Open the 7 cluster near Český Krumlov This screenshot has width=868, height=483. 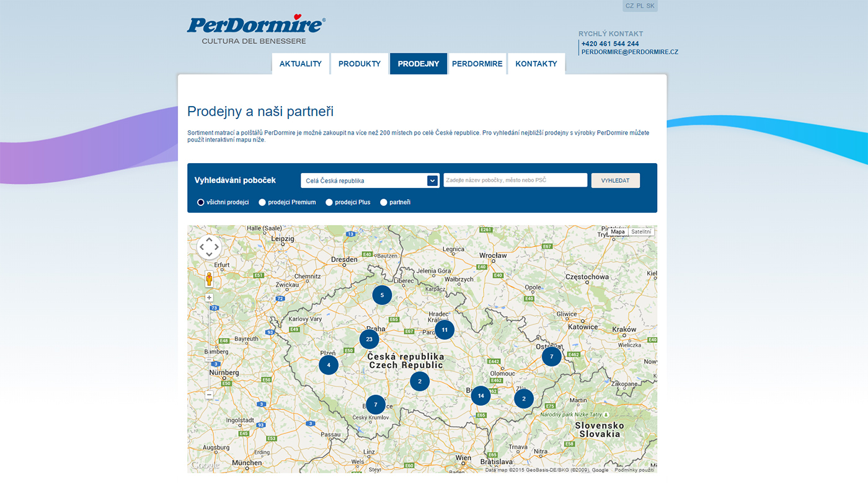(375, 405)
